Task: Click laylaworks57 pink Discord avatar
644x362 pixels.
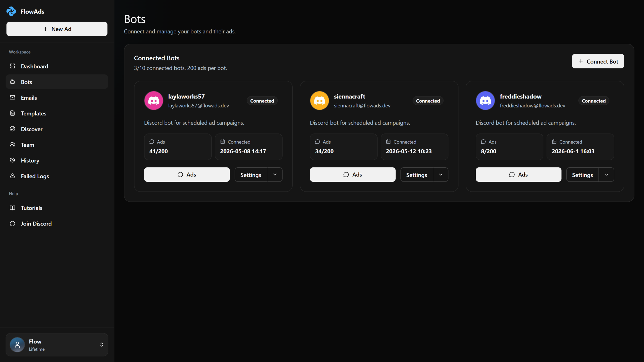Action: [153, 101]
